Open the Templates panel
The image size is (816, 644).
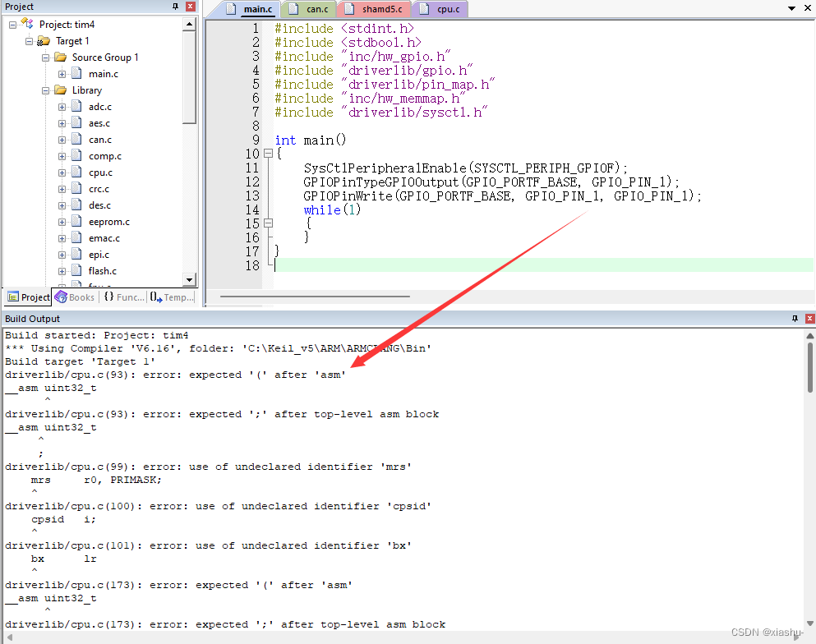pos(172,297)
